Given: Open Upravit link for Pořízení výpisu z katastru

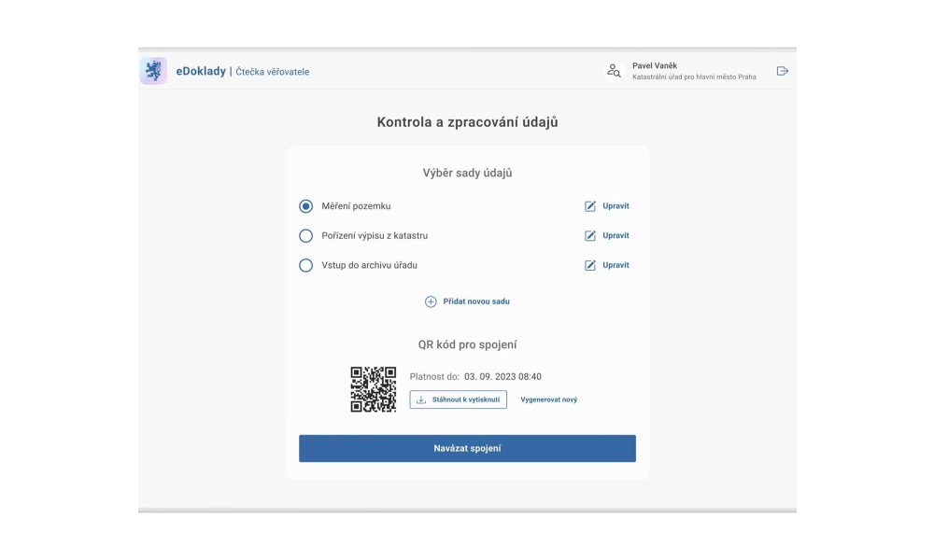Looking at the screenshot, I should point(616,235).
